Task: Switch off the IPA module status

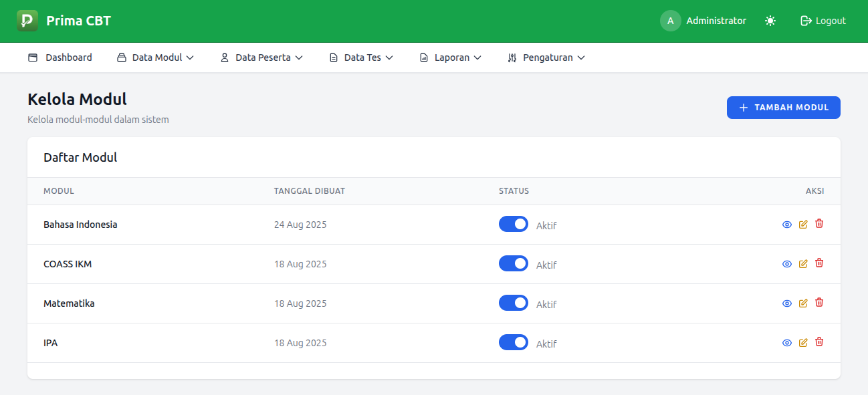Action: 513,343
